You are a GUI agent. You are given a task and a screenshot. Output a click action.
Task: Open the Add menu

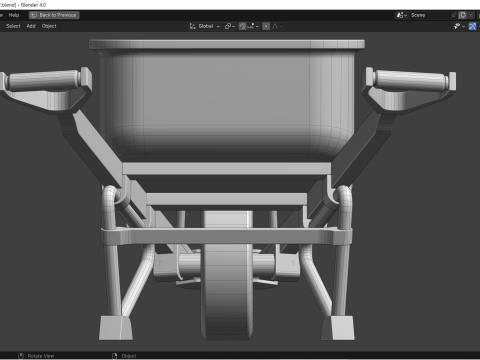pyautogui.click(x=31, y=26)
